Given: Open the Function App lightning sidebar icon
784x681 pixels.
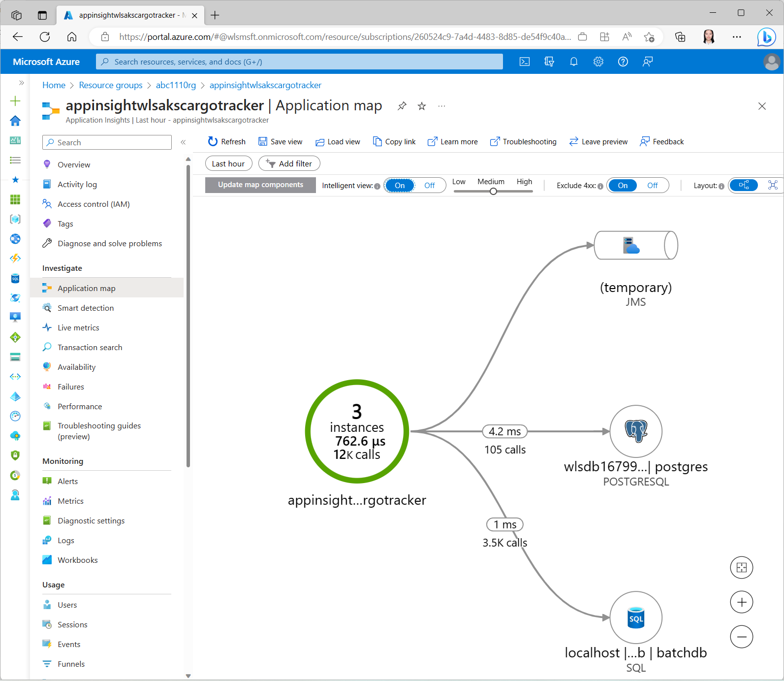Looking at the screenshot, I should click(x=15, y=259).
